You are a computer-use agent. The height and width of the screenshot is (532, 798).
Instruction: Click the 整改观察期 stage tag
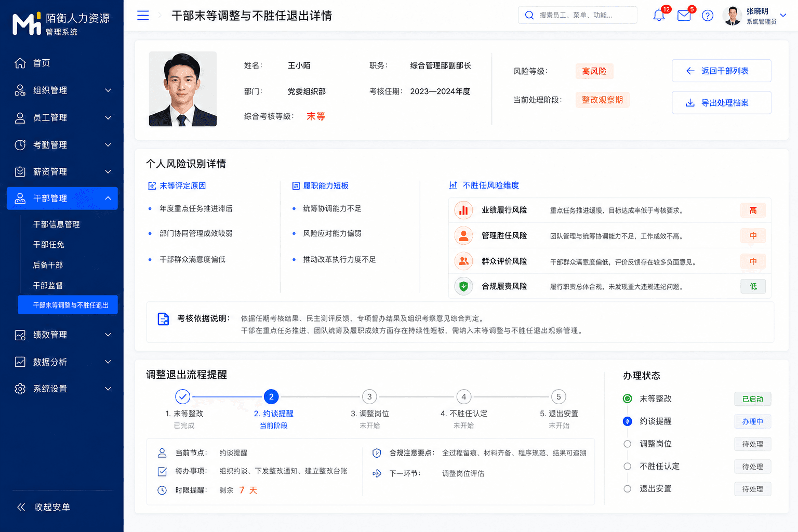pos(602,100)
